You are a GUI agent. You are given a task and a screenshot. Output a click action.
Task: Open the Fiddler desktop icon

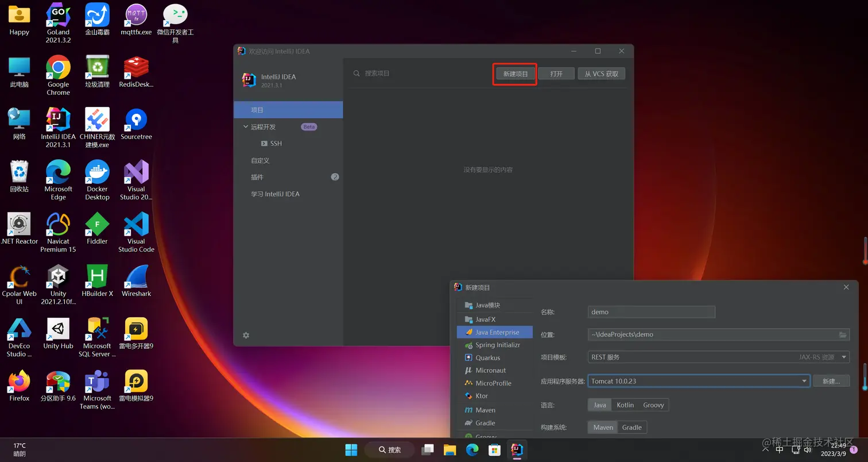tap(97, 229)
